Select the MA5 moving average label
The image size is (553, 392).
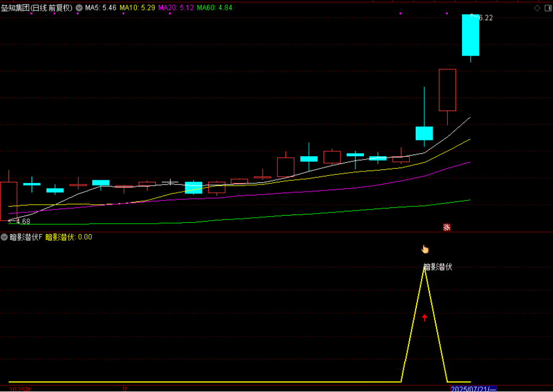pyautogui.click(x=101, y=8)
